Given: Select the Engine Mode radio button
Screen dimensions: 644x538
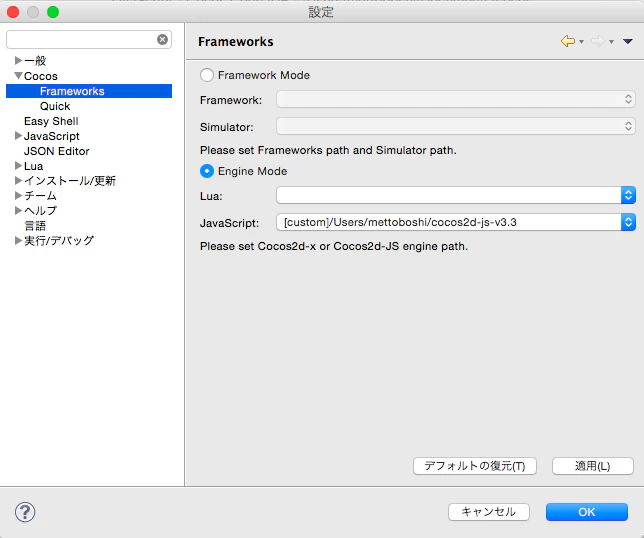Looking at the screenshot, I should coord(207,171).
